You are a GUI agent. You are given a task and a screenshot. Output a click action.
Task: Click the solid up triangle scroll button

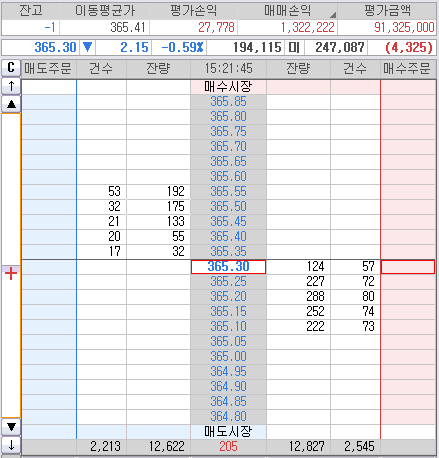pyautogui.click(x=11, y=104)
